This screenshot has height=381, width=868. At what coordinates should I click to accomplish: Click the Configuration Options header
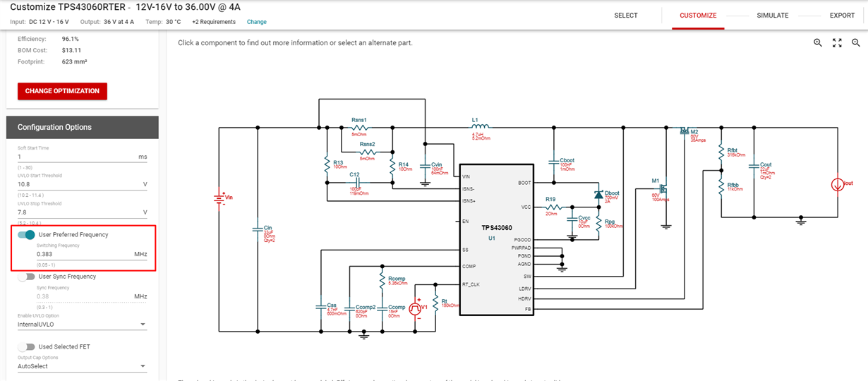pos(83,128)
